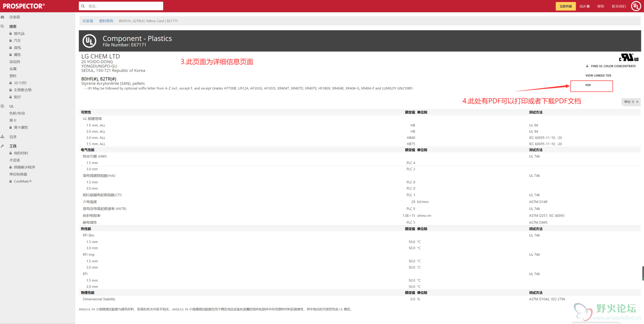Click the cRUus recognition mark
The image size is (644, 324).
(629, 57)
